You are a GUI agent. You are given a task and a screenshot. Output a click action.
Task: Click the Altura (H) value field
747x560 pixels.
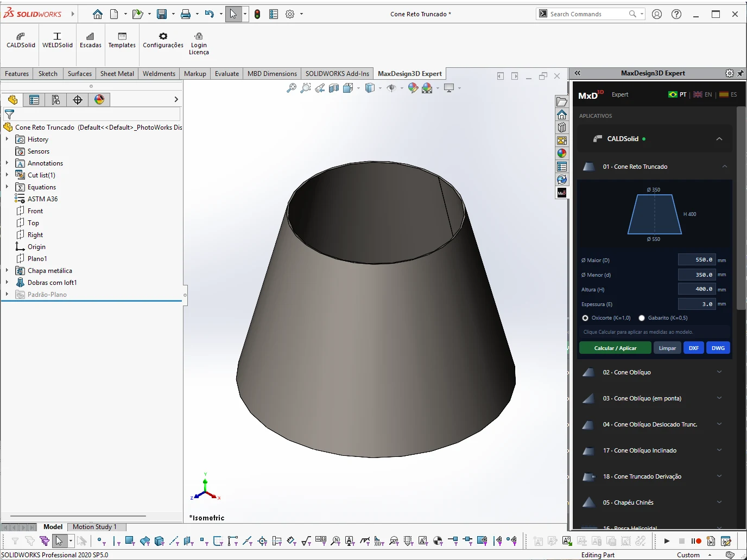tap(697, 289)
